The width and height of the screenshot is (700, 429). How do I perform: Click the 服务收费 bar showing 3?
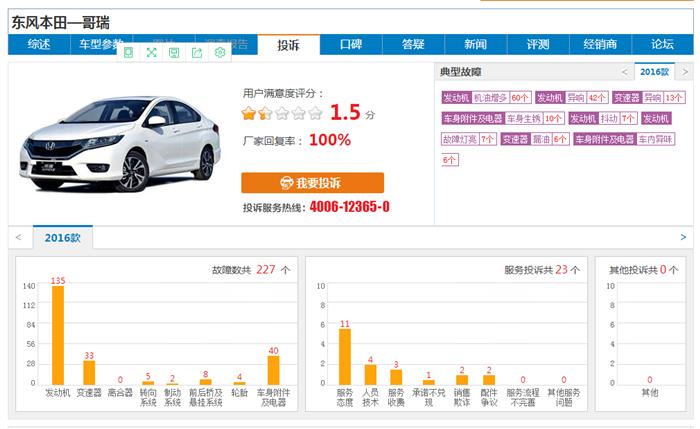click(396, 377)
